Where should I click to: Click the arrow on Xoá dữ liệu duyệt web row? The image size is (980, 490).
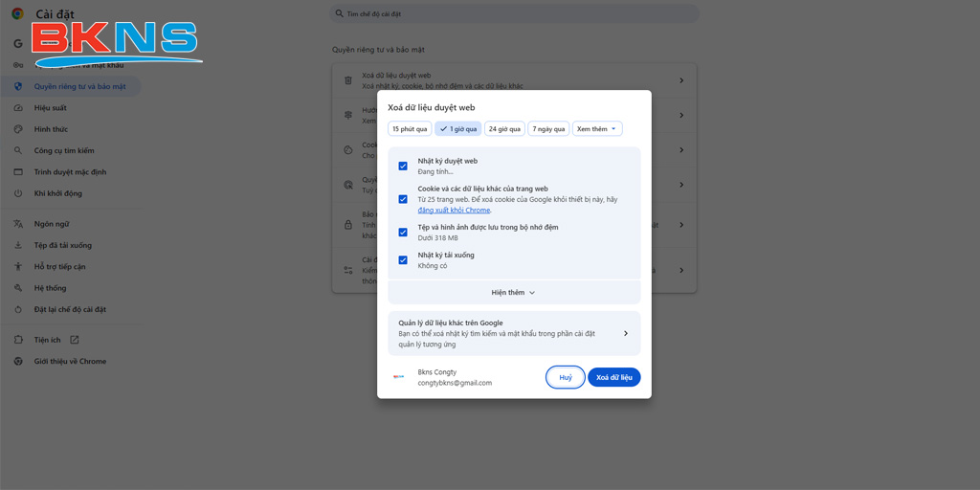tap(681, 80)
